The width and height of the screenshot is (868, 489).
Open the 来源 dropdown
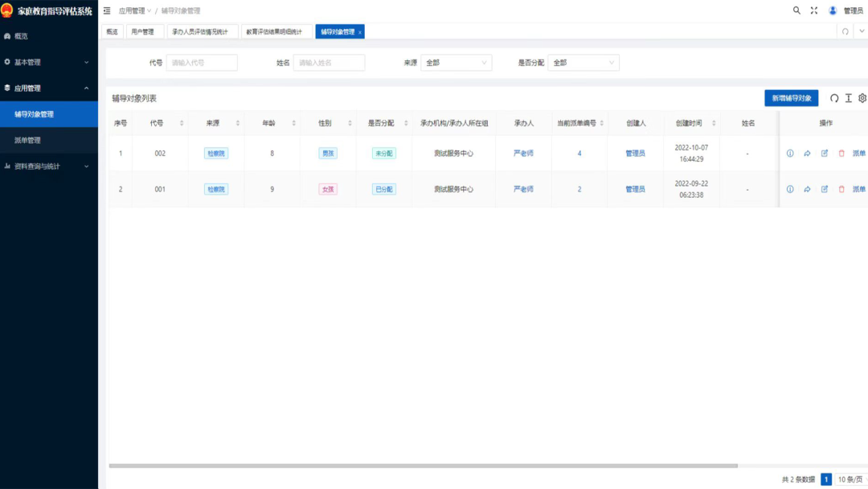457,63
